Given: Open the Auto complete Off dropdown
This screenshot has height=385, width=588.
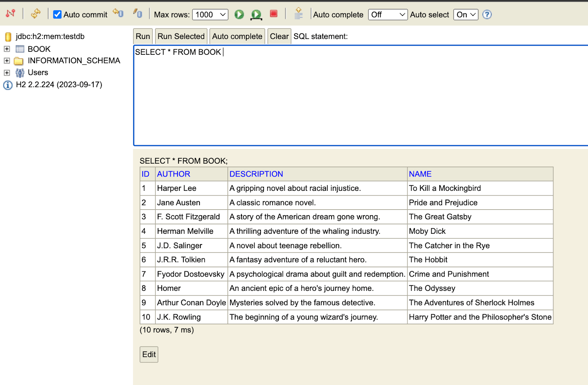Looking at the screenshot, I should [x=388, y=14].
